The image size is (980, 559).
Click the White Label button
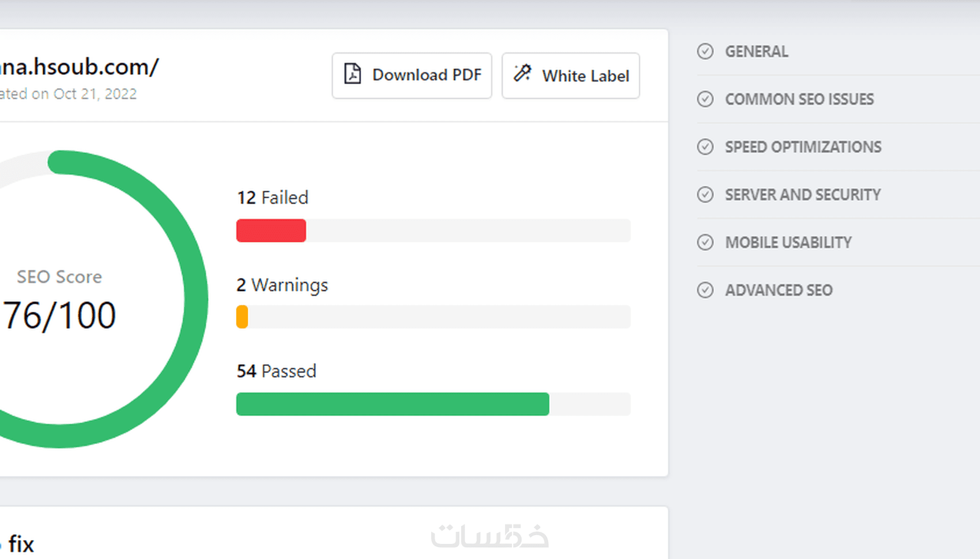pyautogui.click(x=571, y=75)
